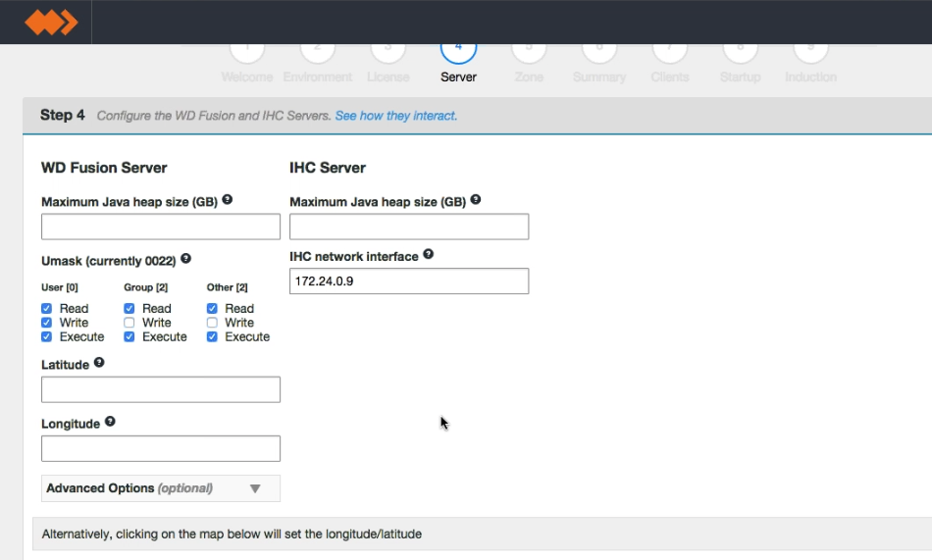Screen dimensions: 932x560
Task: Focus WD Fusion Maximum Java heap size field
Action: point(161,227)
